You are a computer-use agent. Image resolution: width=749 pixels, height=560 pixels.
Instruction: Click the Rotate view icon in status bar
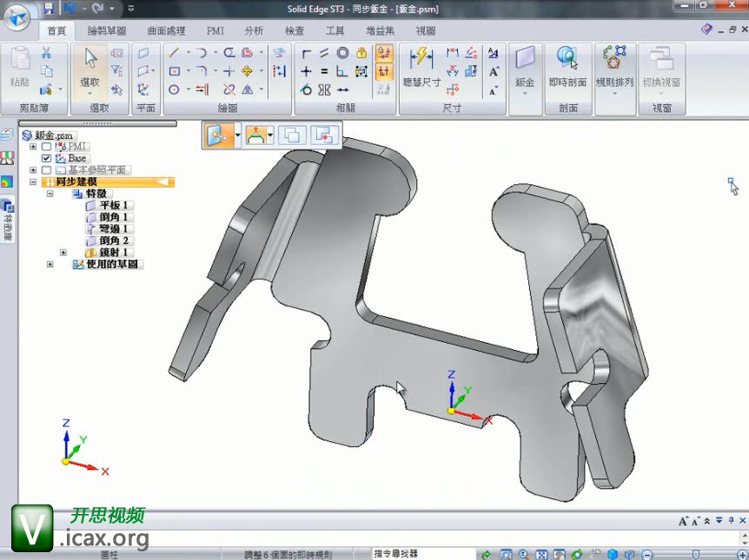click(577, 554)
